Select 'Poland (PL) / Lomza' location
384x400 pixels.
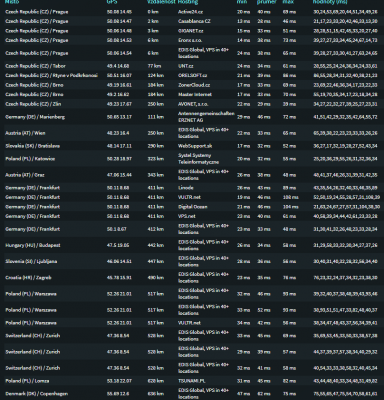pos(27,381)
